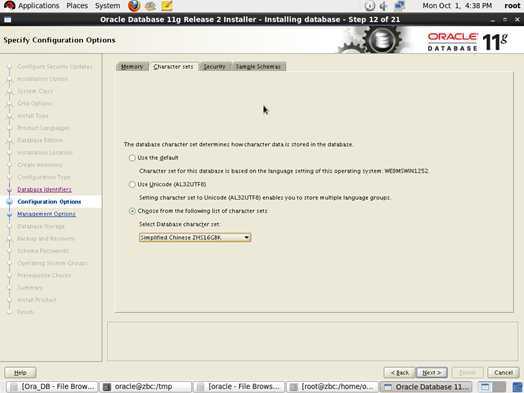Choose Use Unicode (AL32UTF8) option
The image size is (524, 393).
tap(132, 184)
